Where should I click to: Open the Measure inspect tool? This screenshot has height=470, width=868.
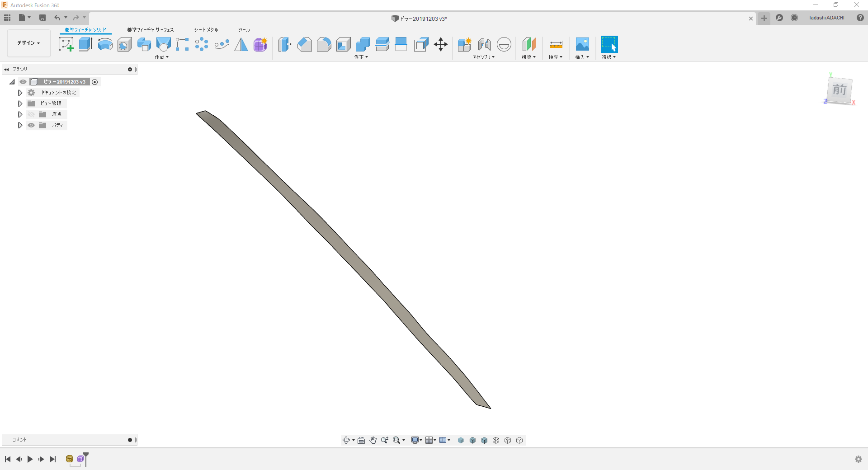[x=556, y=44]
